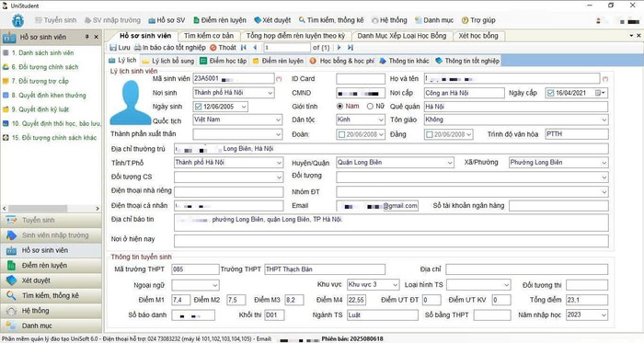Click the print graduation report icon
644x343 pixels.
138,48
